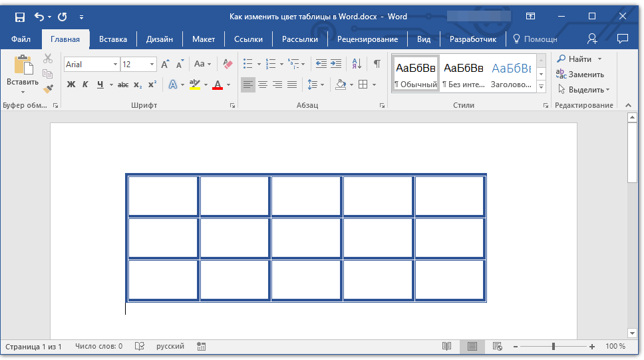Click the Format Painter brush icon

point(48,89)
